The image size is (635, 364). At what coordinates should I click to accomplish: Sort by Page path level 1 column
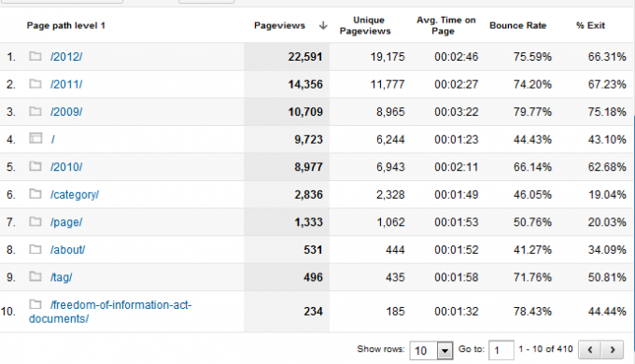pos(65,25)
